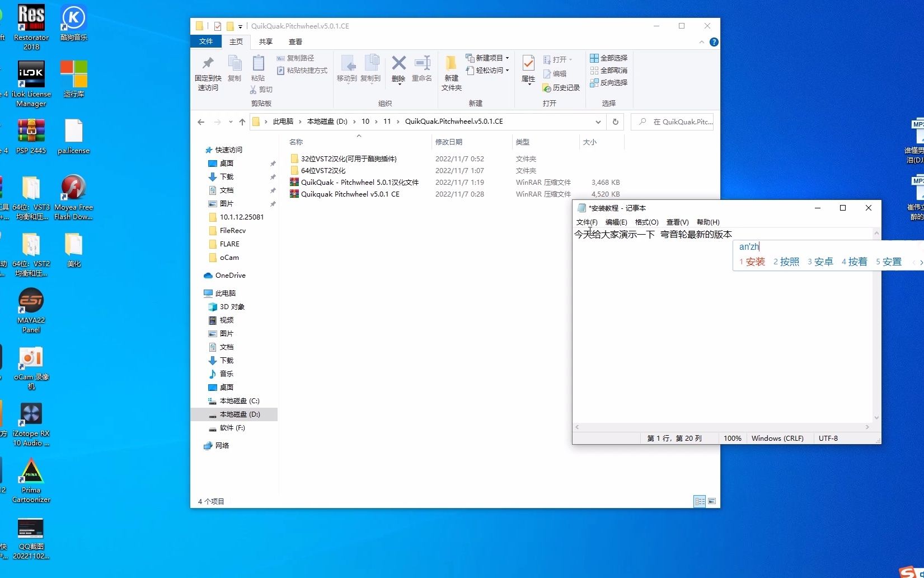Open Quick access in navigation pane

click(x=228, y=150)
